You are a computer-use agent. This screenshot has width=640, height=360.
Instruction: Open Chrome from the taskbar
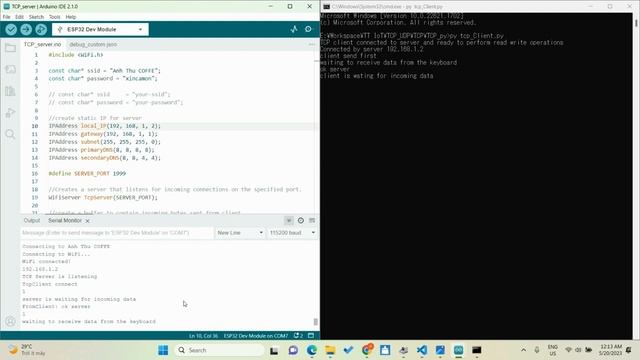point(367,350)
